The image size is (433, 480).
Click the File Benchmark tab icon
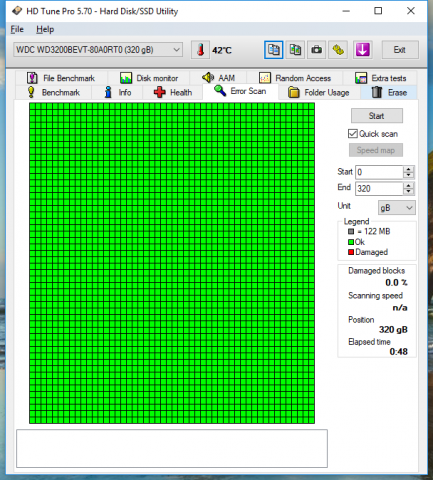pos(32,78)
